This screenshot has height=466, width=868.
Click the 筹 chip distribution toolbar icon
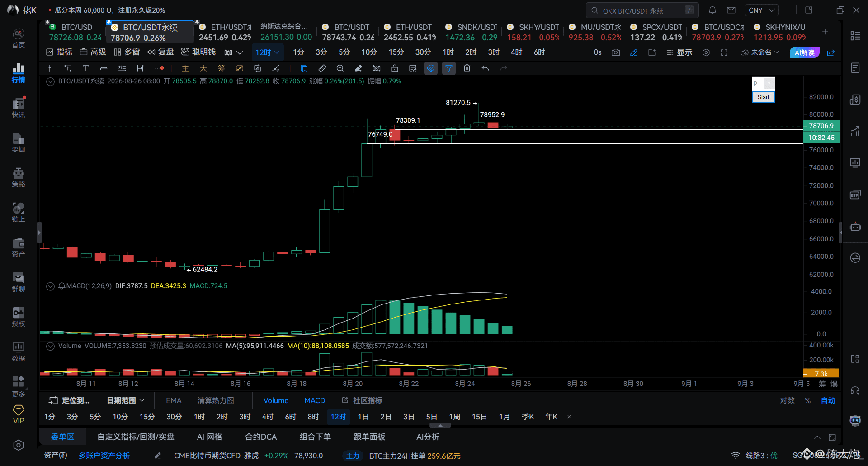(x=222, y=68)
